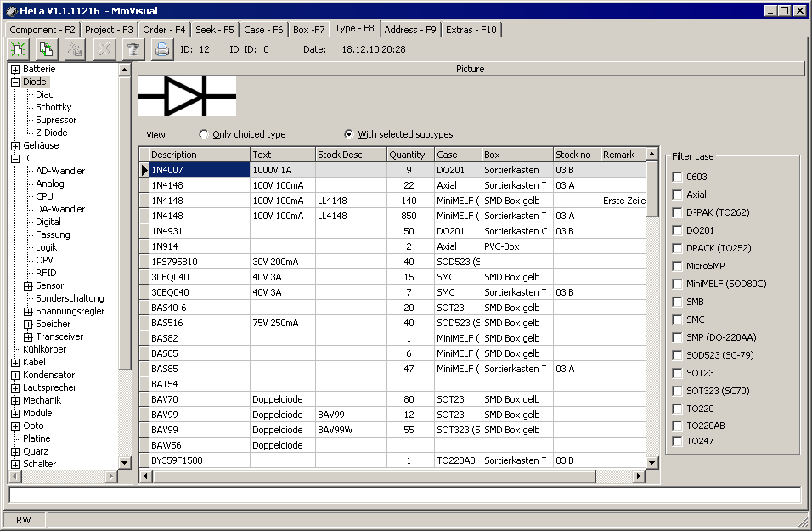This screenshot has height=531, width=812.
Task: Click the Delete trash can toolbar icon
Action: pyautogui.click(x=133, y=49)
